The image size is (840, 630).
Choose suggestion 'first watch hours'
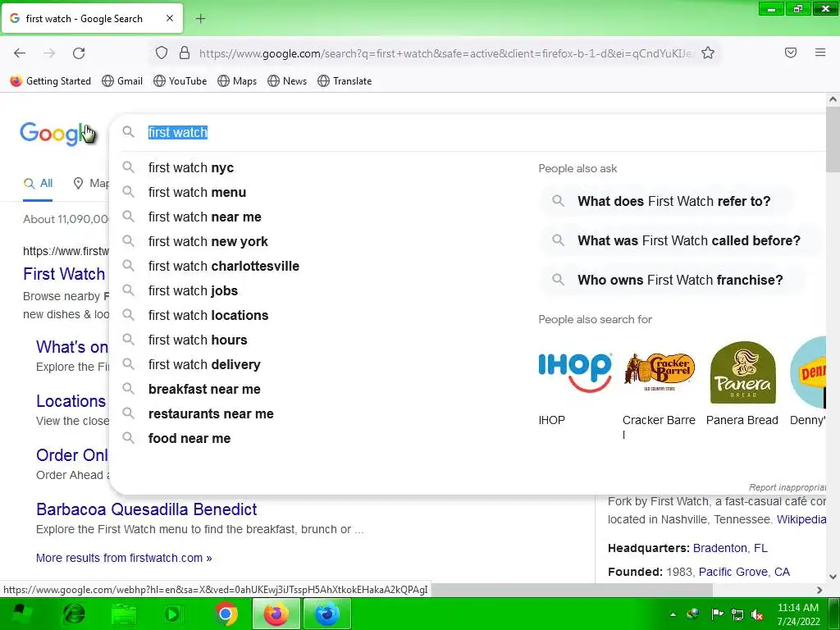[198, 340]
